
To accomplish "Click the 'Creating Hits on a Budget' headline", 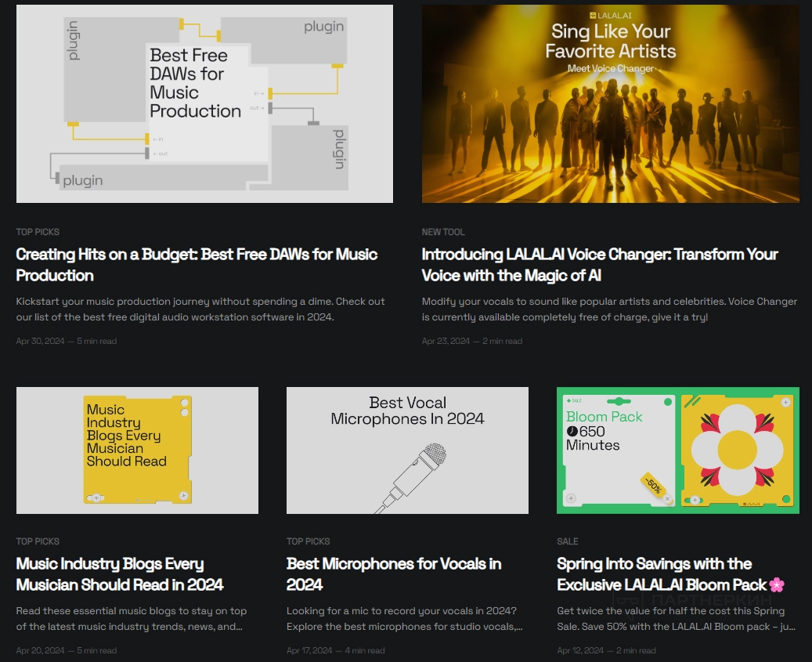I will pyautogui.click(x=197, y=265).
